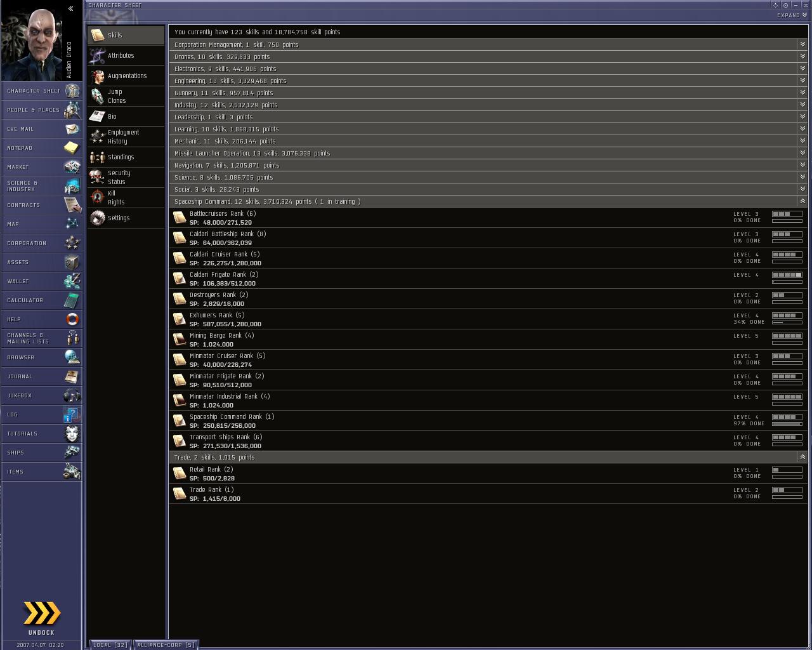The image size is (812, 650).
Task: Expand the Electronics skill group
Action: click(x=802, y=69)
